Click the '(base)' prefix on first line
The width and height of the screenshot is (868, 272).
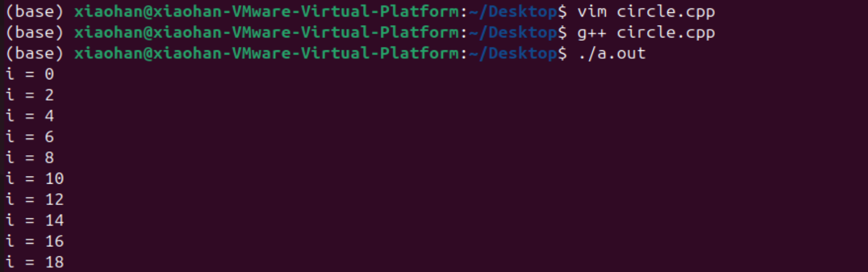click(x=35, y=12)
